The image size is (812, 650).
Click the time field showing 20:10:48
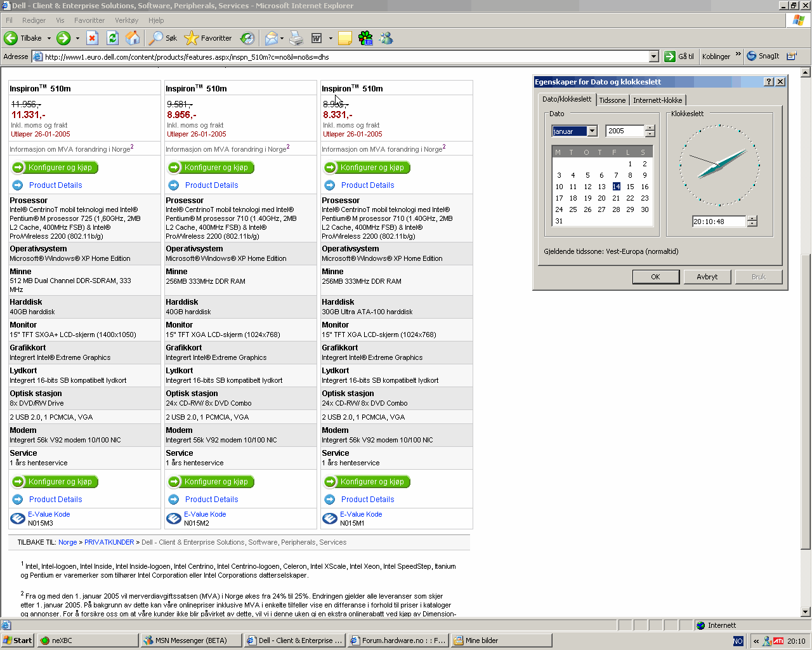(719, 222)
